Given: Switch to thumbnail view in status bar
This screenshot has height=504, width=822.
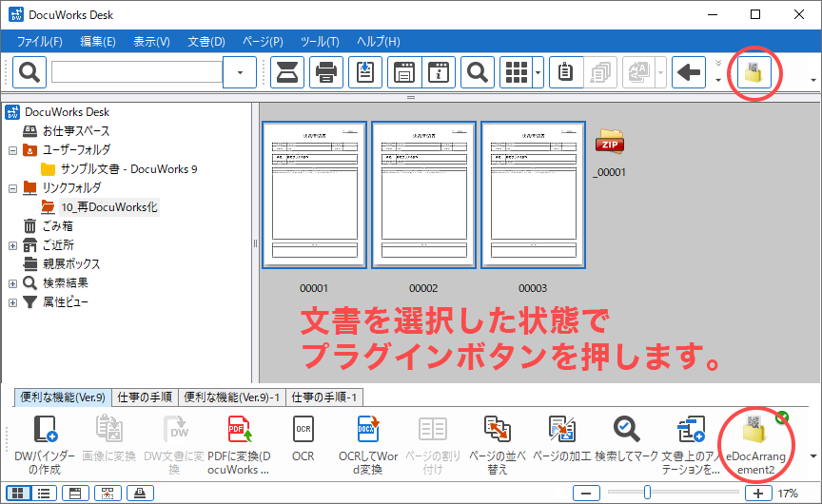Looking at the screenshot, I should coord(18,493).
